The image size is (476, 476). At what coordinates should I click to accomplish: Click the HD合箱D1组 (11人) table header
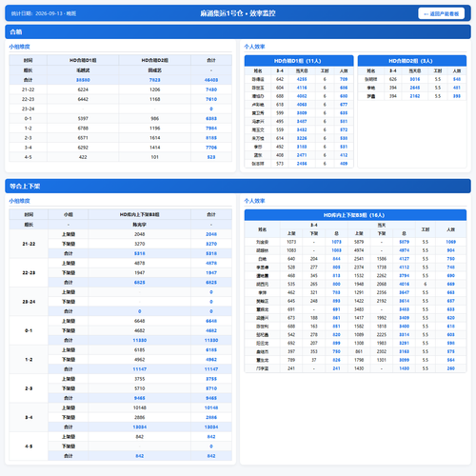[x=299, y=61]
